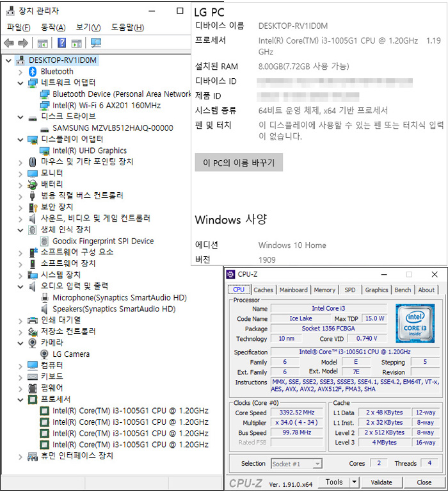Switch to the SPD tab in CPU-Z
This screenshot has height=492, width=448.
(x=350, y=290)
